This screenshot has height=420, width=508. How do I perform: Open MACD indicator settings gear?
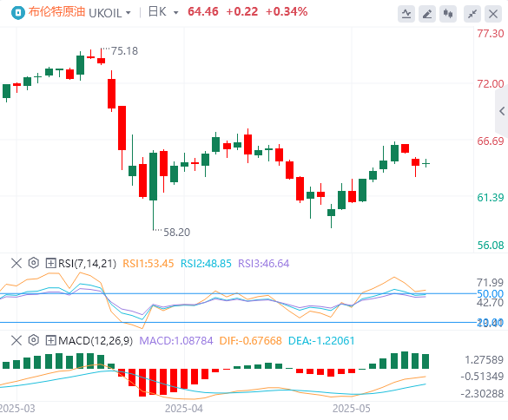(x=33, y=340)
